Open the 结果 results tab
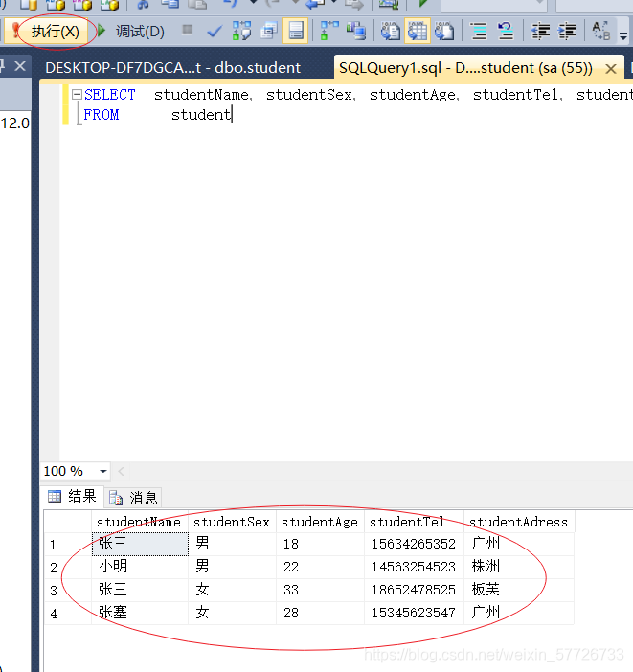The image size is (633, 672). 72,496
